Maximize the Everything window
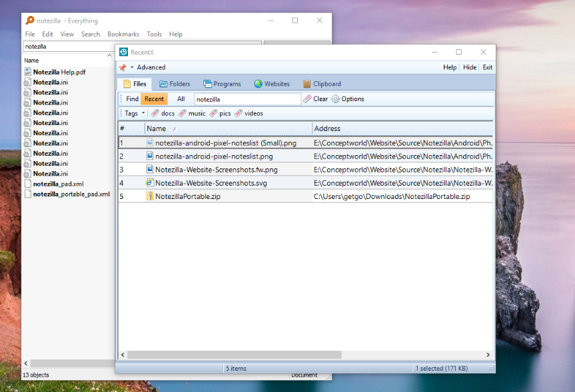This screenshot has width=575, height=392. [295, 21]
